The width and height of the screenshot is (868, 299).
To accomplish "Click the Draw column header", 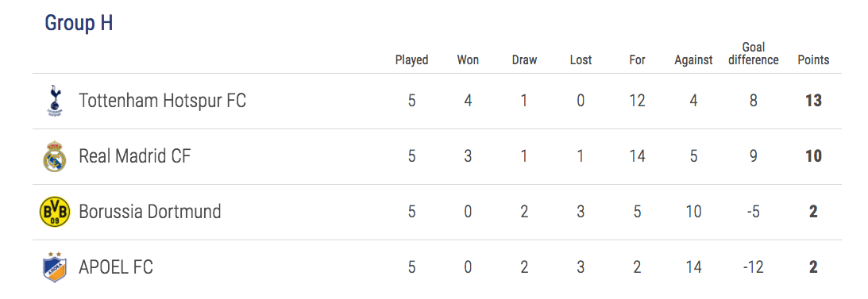I will 524,59.
